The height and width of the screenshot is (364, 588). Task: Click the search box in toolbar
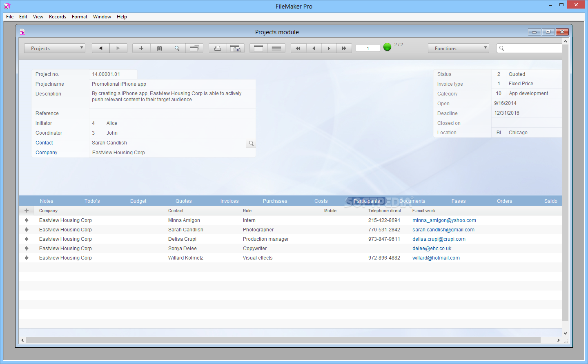[x=529, y=48]
